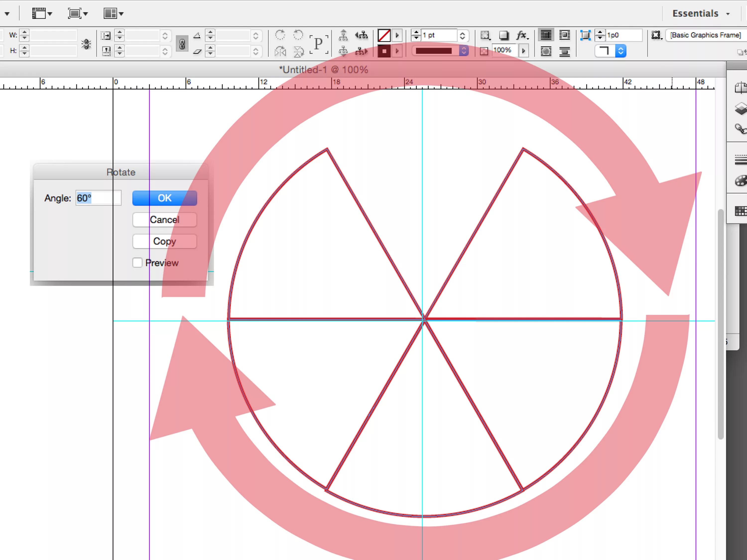
Task: Click the OK button in Rotate dialog
Action: click(x=165, y=198)
